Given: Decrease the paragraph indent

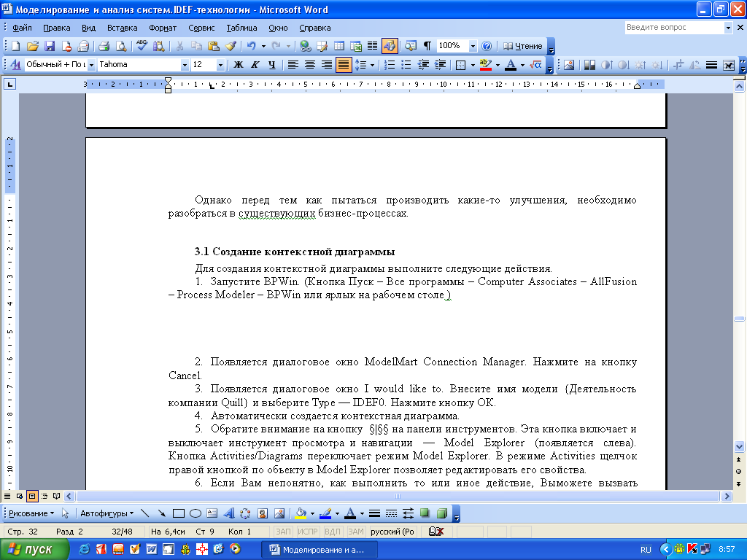Looking at the screenshot, I should [423, 65].
